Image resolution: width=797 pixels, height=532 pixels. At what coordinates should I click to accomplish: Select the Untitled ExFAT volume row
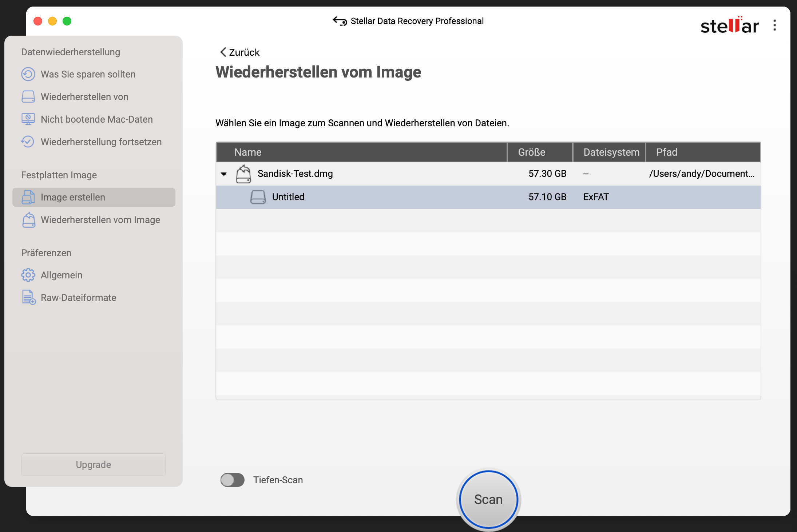(488, 197)
